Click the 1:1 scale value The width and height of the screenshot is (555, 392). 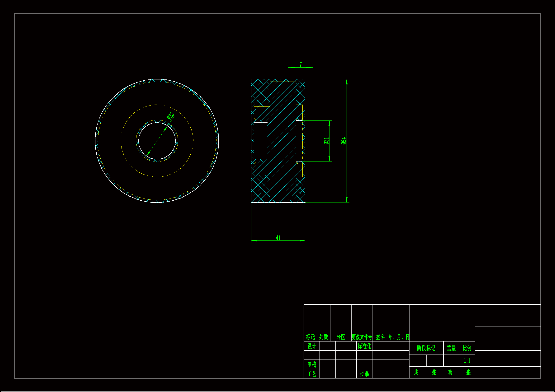coord(467,361)
